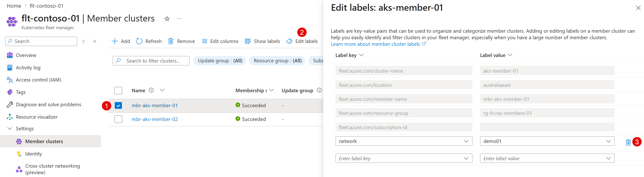644x177 pixels.
Task: Expand the network label key dropdown
Action: [466, 141]
